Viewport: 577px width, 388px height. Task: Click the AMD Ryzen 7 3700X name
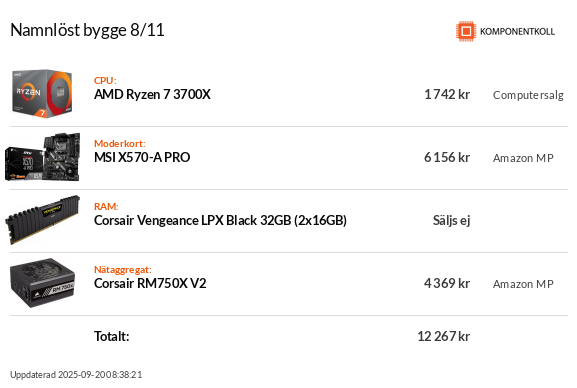click(152, 95)
